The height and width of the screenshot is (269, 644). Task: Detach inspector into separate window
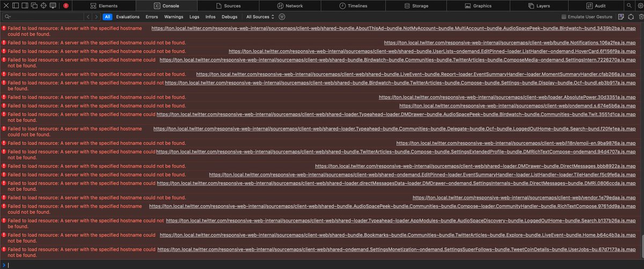coord(33,6)
